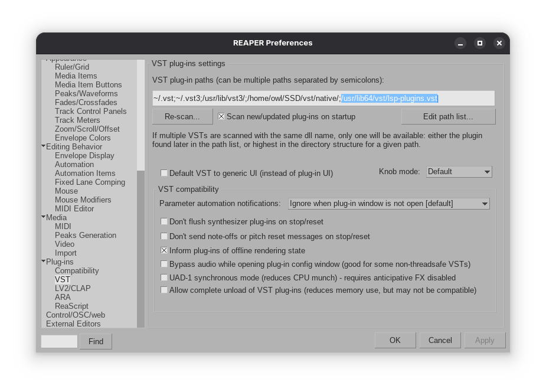Open Automation Items preferences
The width and height of the screenshot is (546, 392).
(85, 173)
